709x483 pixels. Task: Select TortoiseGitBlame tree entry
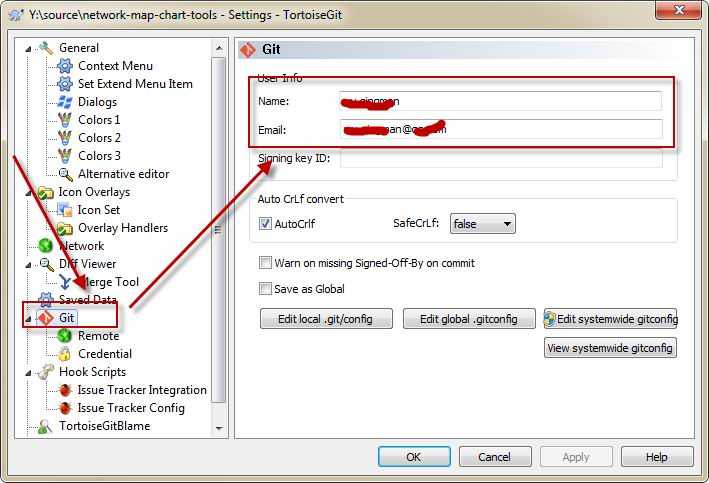104,426
